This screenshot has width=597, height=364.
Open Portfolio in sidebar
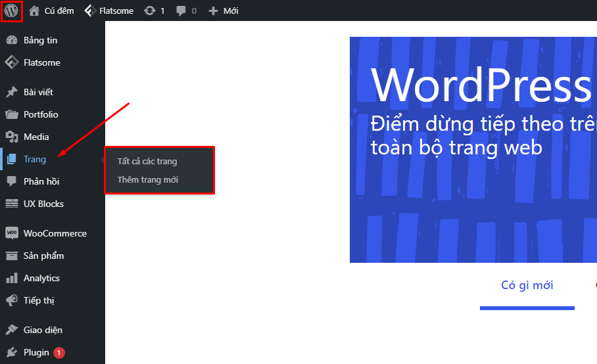coord(41,114)
